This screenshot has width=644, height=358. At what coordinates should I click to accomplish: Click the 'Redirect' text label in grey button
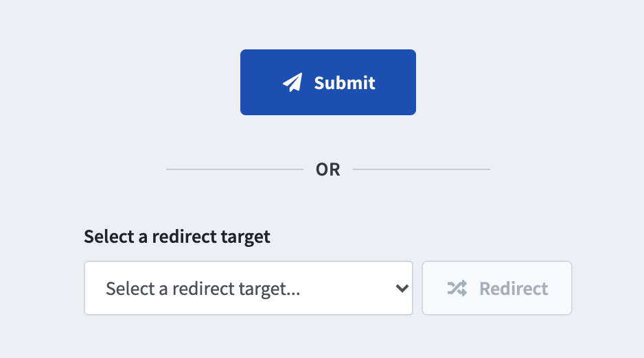(x=514, y=288)
